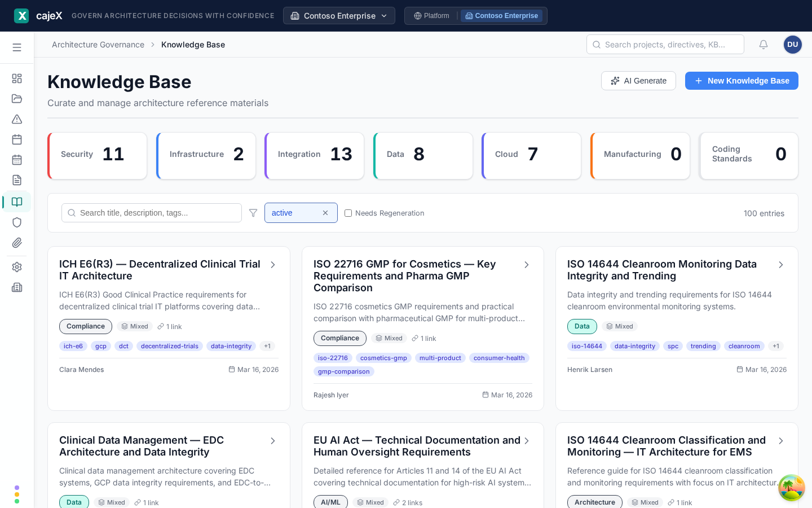Click the Compliance badge on ICH E6(R3) card
812x508 pixels.
[86, 326]
